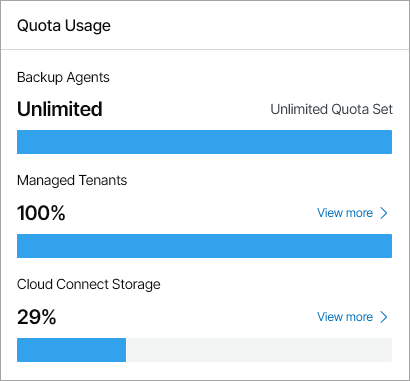410x381 pixels.
Task: Click the Unlimited Quota Set note
Action: point(332,109)
